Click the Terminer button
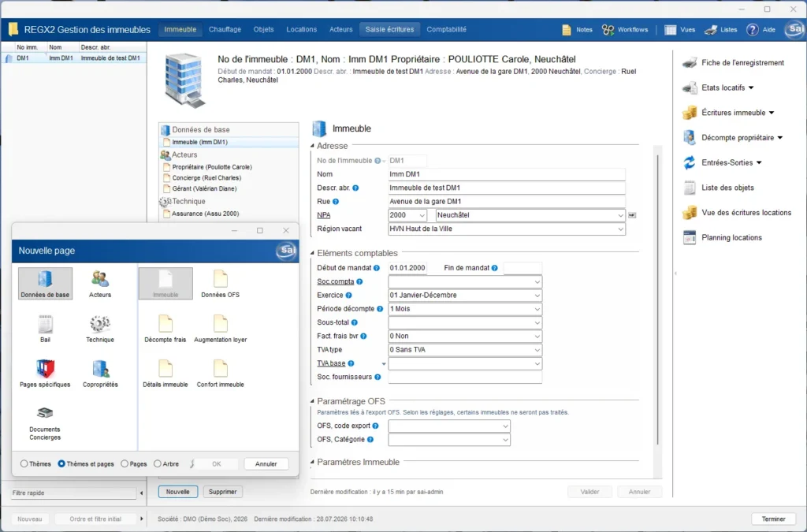The height and width of the screenshot is (532, 807). pyautogui.click(x=774, y=519)
